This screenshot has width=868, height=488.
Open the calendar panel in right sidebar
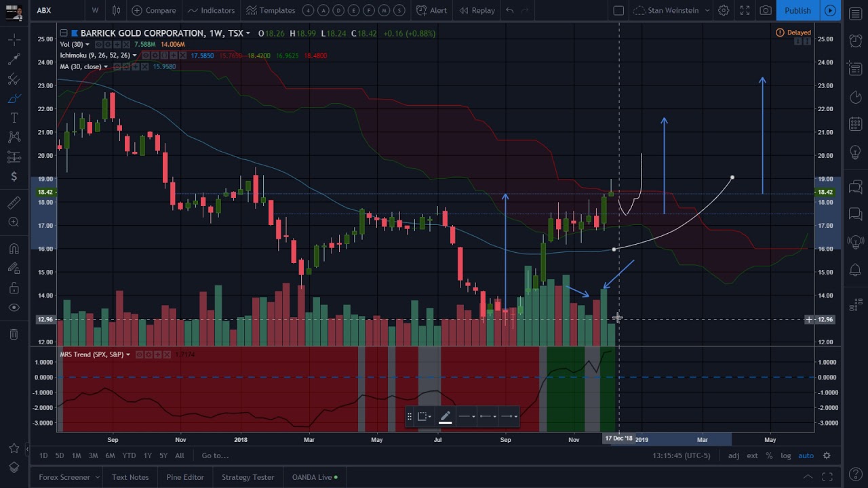click(855, 124)
